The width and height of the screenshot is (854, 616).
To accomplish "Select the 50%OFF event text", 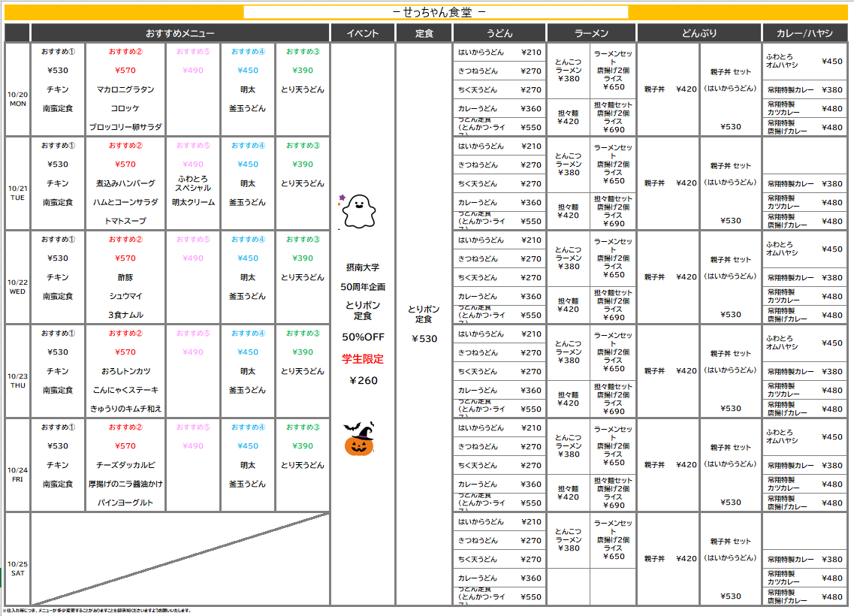I will [363, 337].
